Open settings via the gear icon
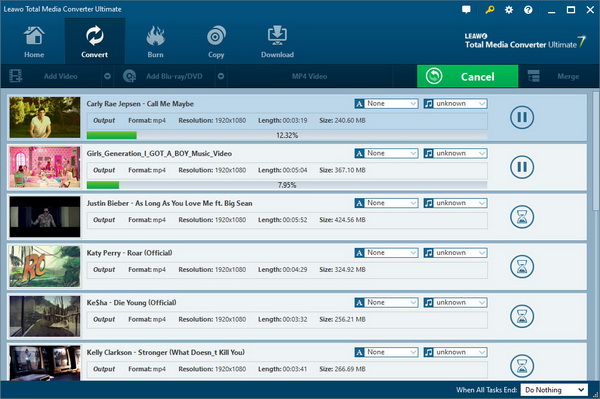Viewport: 600px width, 399px height. [x=509, y=10]
